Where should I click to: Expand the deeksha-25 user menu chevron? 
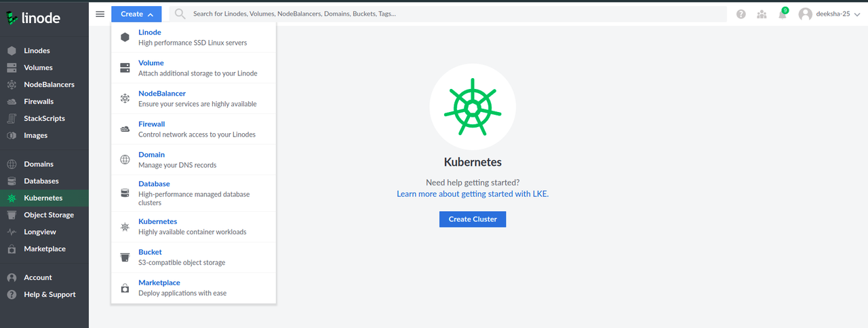857,14
